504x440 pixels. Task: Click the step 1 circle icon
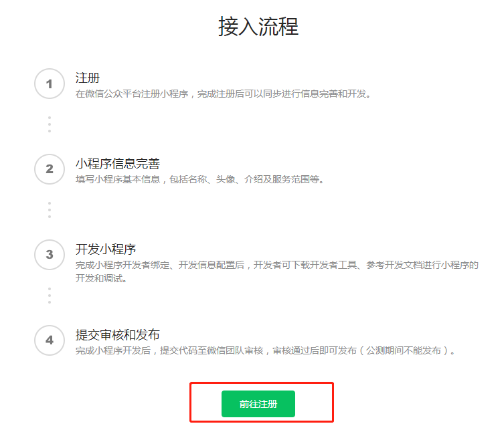(49, 84)
